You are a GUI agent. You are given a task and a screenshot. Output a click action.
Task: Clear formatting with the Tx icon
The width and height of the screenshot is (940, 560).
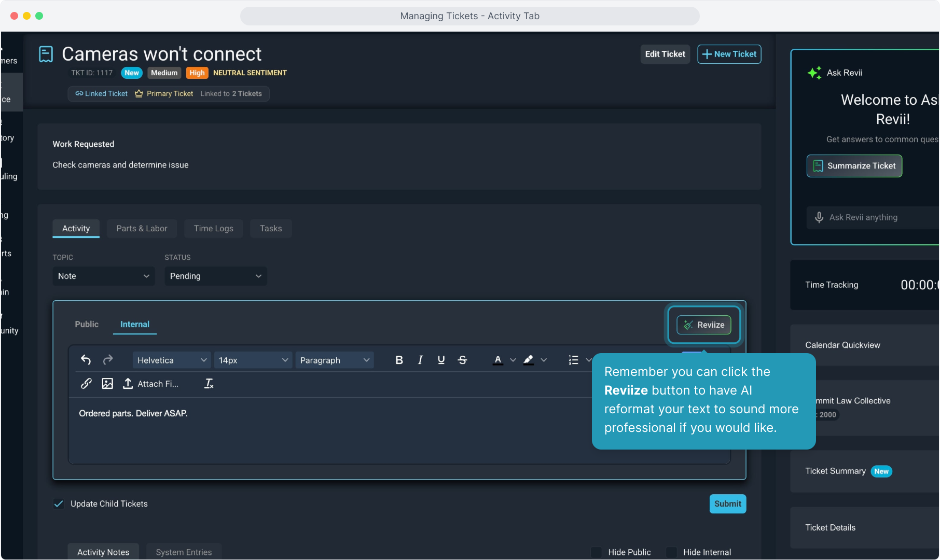(209, 384)
